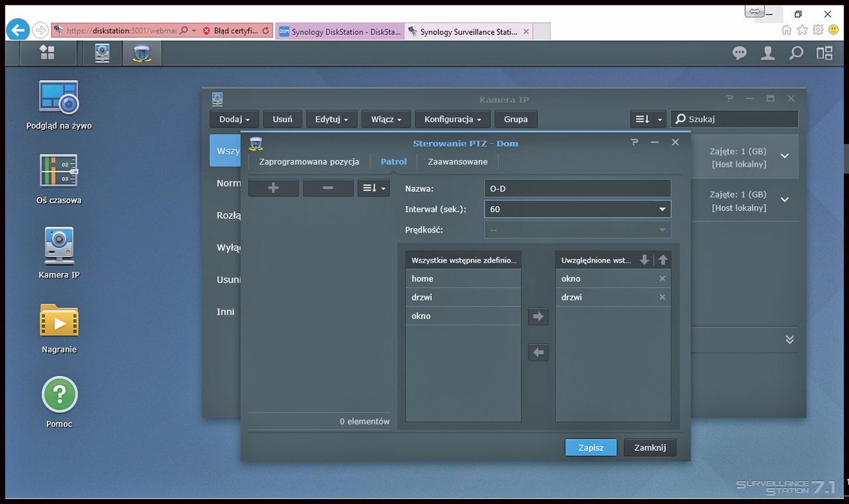Close the Surveillance Station browser tab
849x504 pixels.
click(x=526, y=31)
